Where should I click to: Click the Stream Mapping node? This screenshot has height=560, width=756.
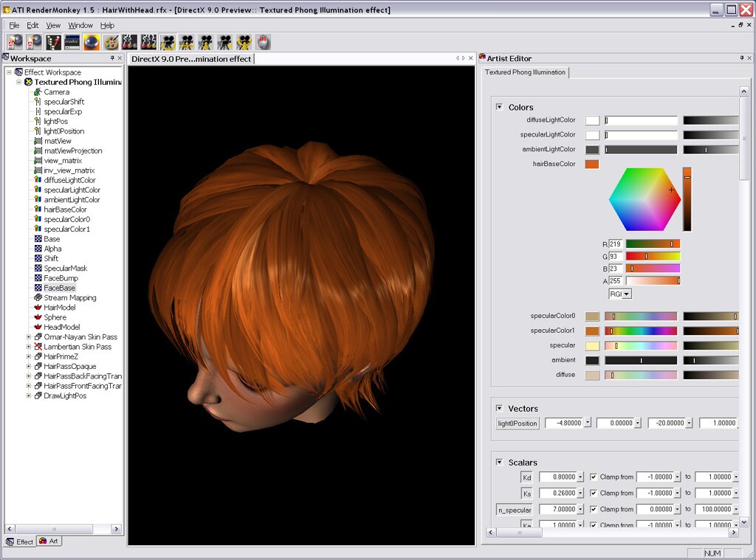point(69,298)
